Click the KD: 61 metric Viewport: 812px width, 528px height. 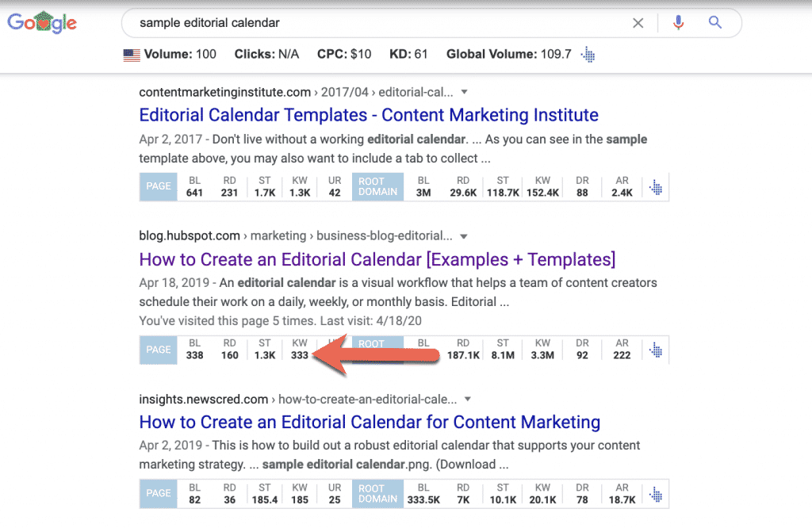(x=408, y=55)
